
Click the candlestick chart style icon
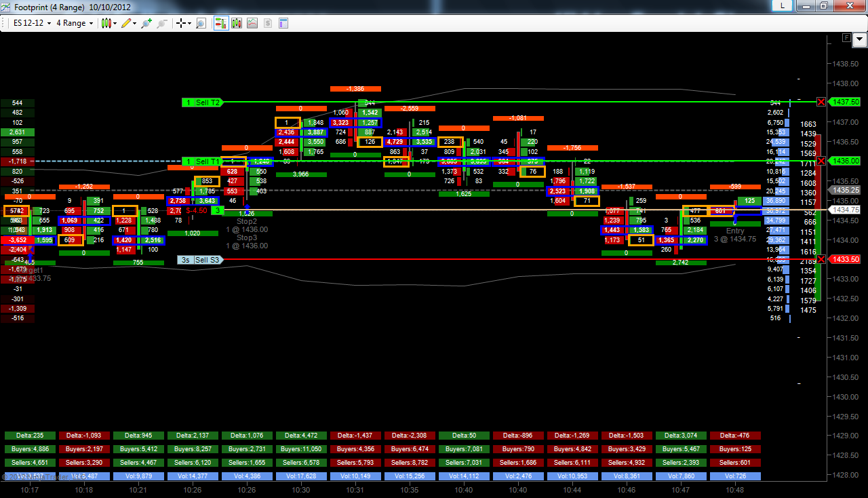point(106,23)
